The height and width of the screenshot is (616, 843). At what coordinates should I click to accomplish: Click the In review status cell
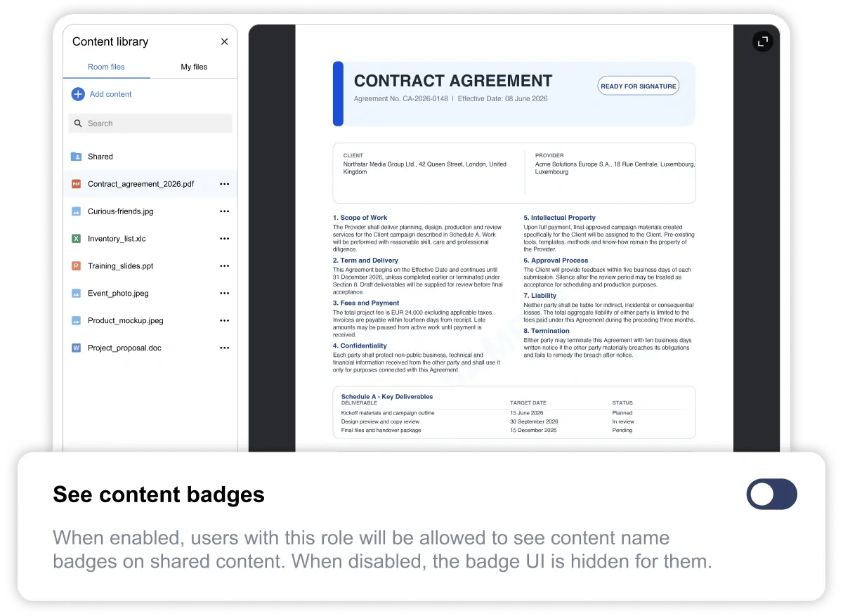click(623, 421)
